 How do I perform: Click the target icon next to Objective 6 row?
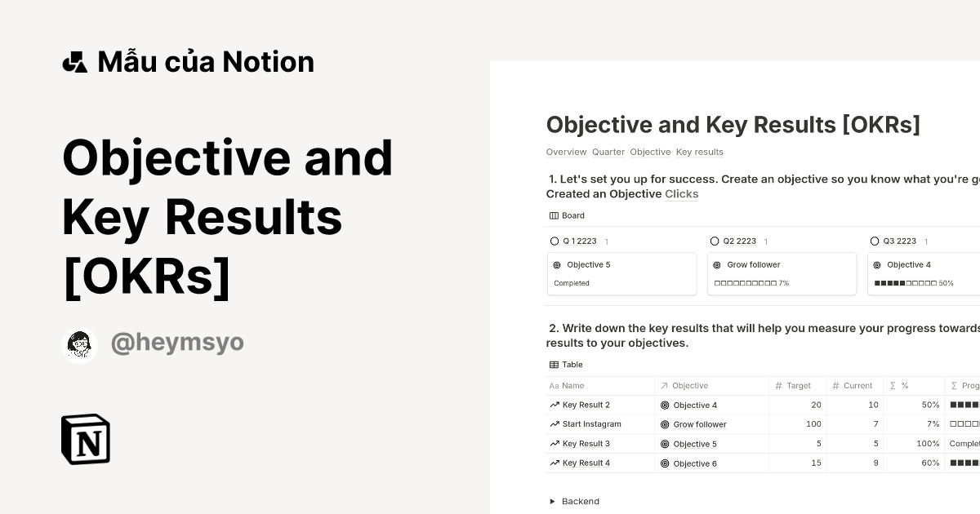(x=664, y=463)
